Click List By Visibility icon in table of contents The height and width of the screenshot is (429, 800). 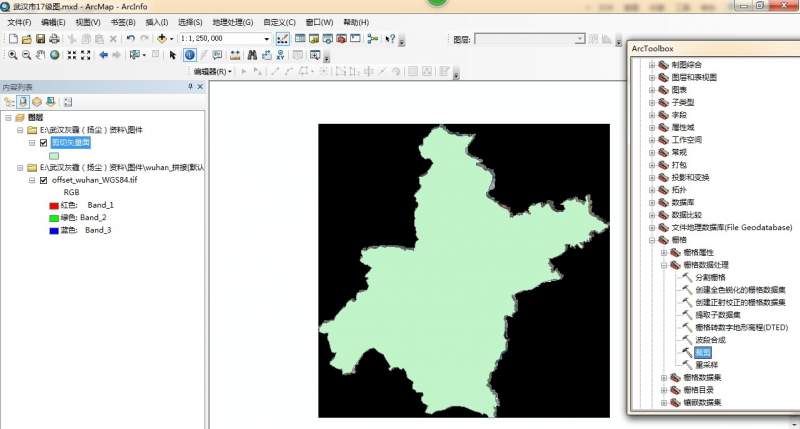(37, 102)
